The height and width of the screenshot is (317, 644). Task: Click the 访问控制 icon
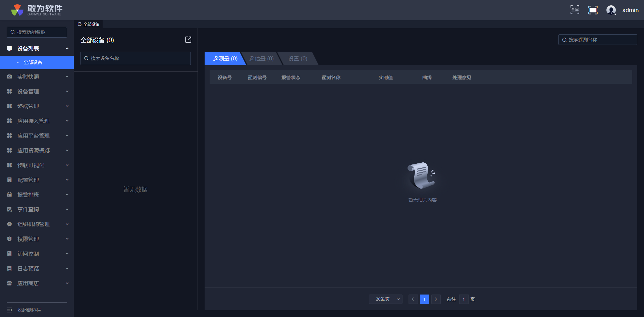tap(9, 254)
